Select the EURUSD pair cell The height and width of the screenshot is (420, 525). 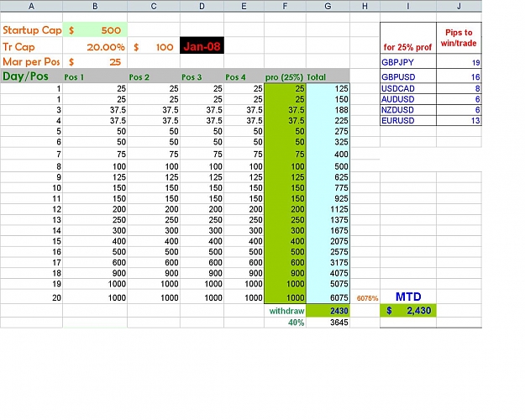[x=408, y=121]
